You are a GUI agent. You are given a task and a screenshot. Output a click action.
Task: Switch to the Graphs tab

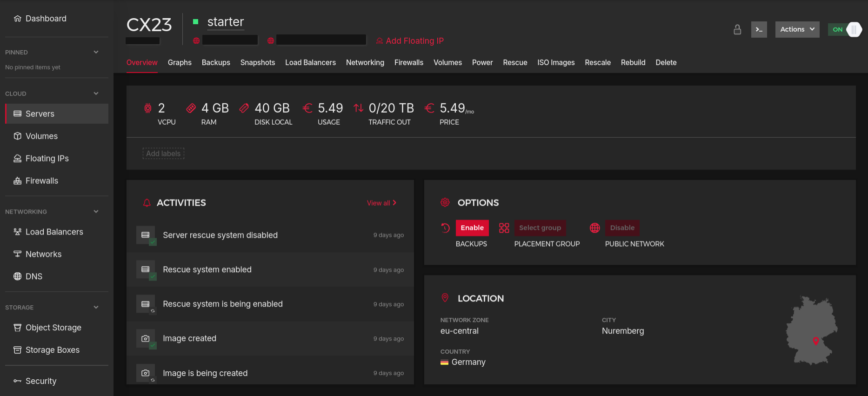180,62
